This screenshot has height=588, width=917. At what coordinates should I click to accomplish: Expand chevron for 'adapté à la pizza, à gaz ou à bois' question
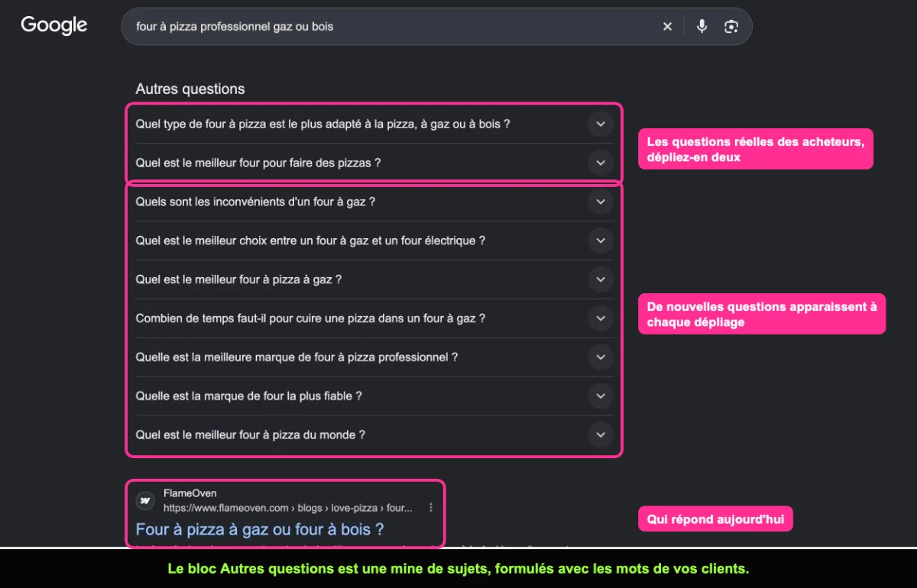tap(601, 124)
